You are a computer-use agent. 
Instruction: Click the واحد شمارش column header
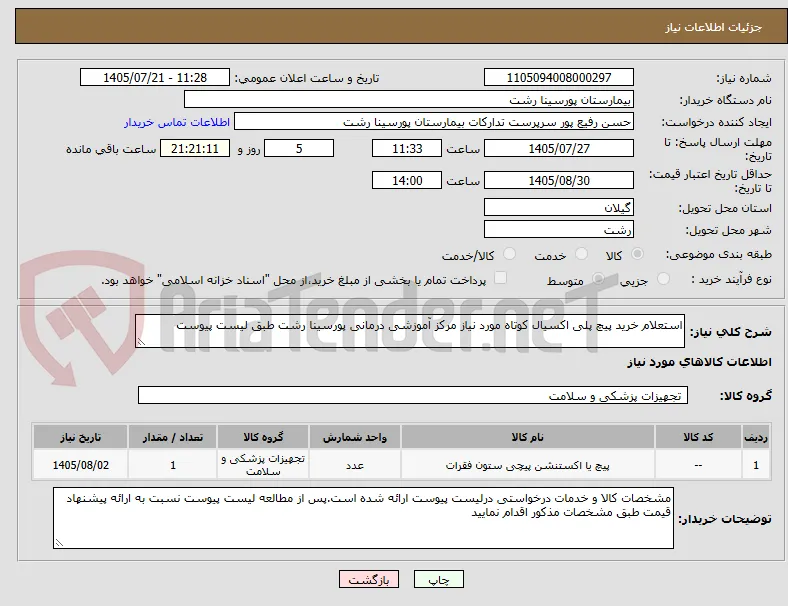pos(355,437)
